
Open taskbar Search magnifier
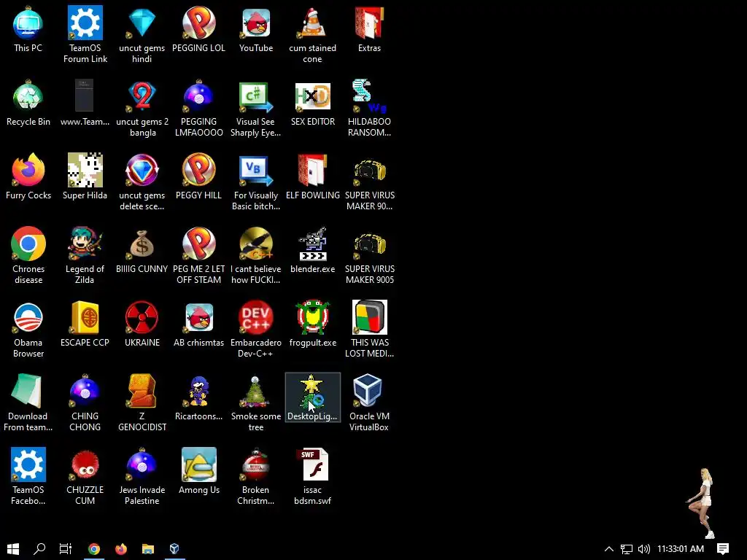[x=39, y=548]
